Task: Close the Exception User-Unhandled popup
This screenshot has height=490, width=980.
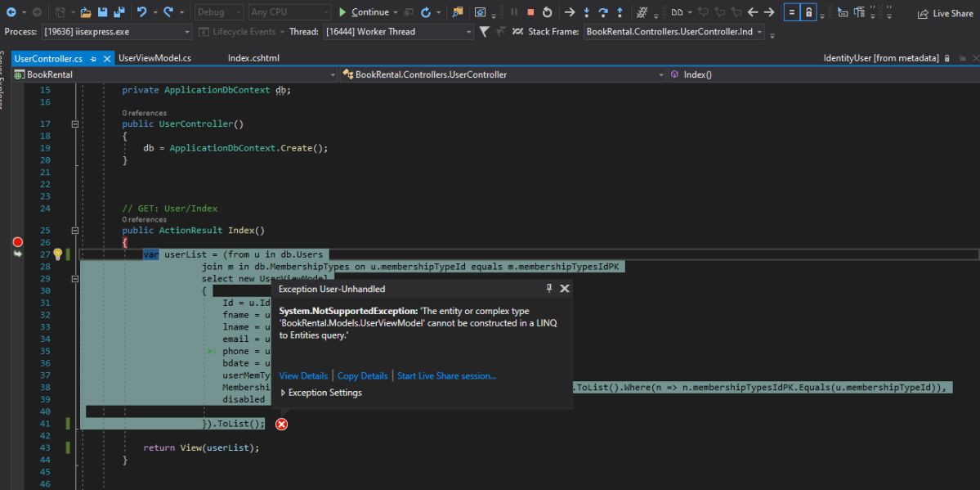Action: [564, 289]
